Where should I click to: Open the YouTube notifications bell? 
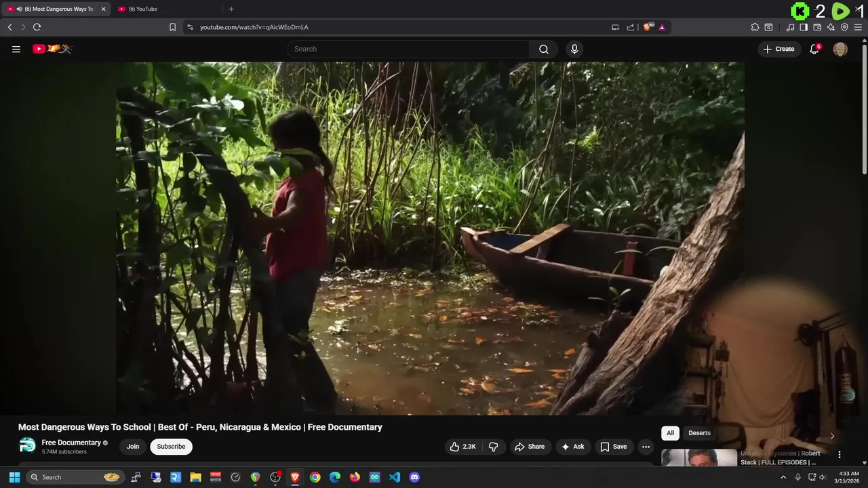point(814,49)
